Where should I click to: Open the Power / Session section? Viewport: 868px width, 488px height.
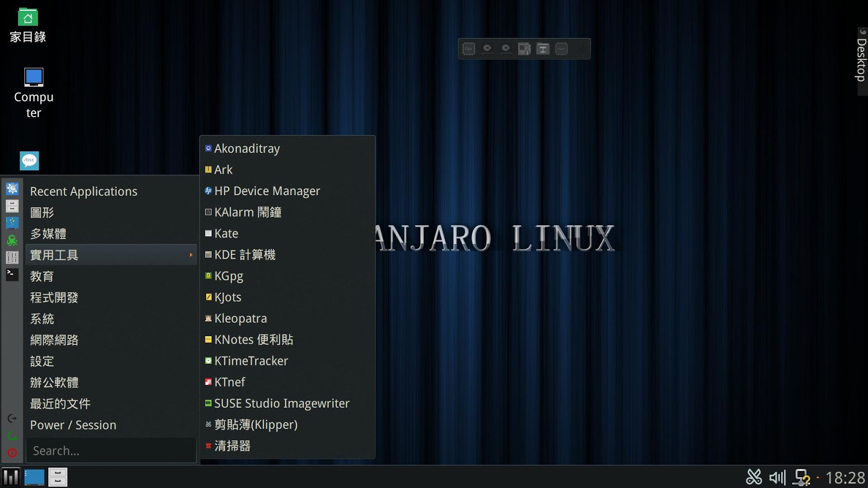73,425
